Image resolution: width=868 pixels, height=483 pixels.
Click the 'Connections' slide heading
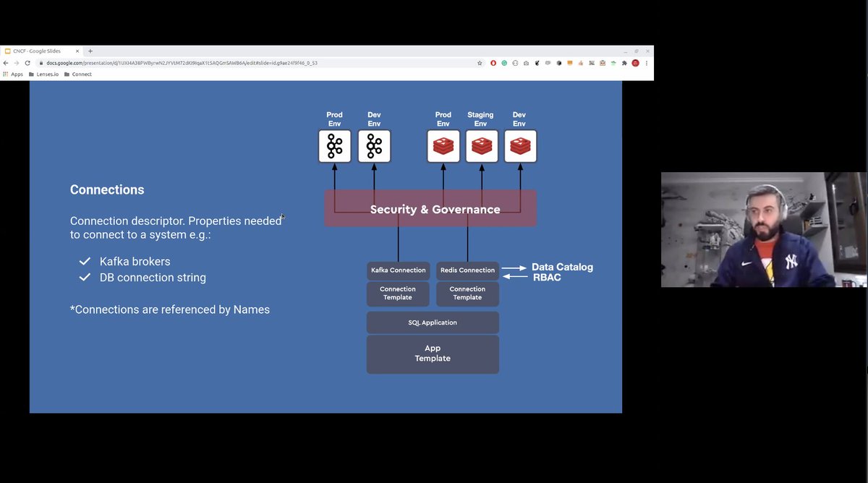107,189
